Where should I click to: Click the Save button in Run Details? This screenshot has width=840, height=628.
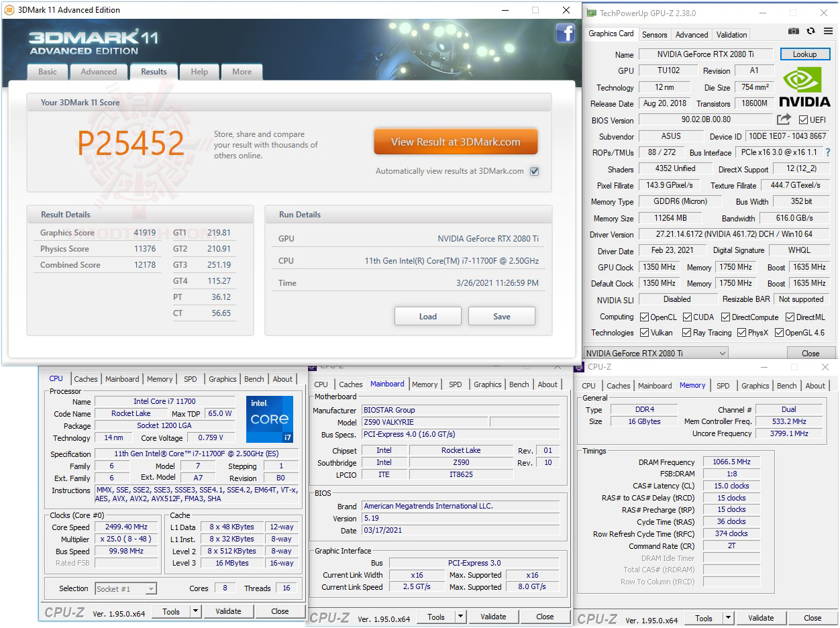pyautogui.click(x=502, y=317)
